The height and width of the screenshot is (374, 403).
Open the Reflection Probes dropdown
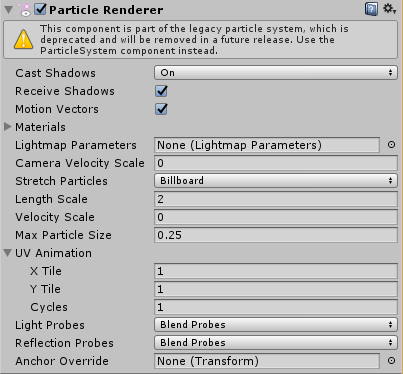(276, 343)
